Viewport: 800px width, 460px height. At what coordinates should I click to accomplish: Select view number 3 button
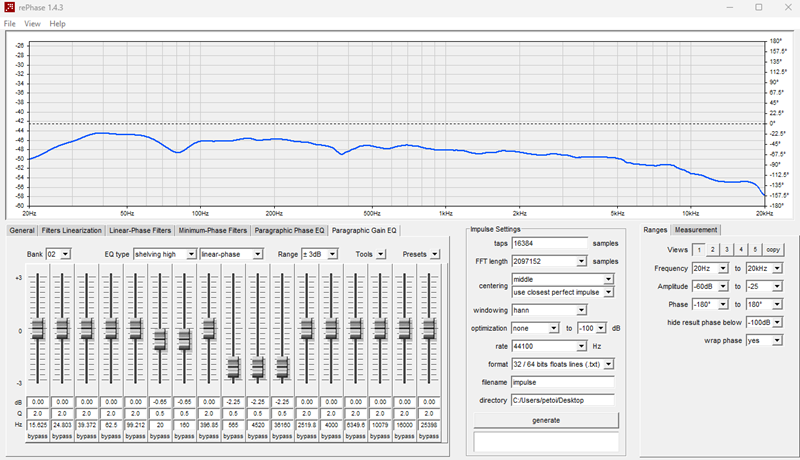(727, 250)
